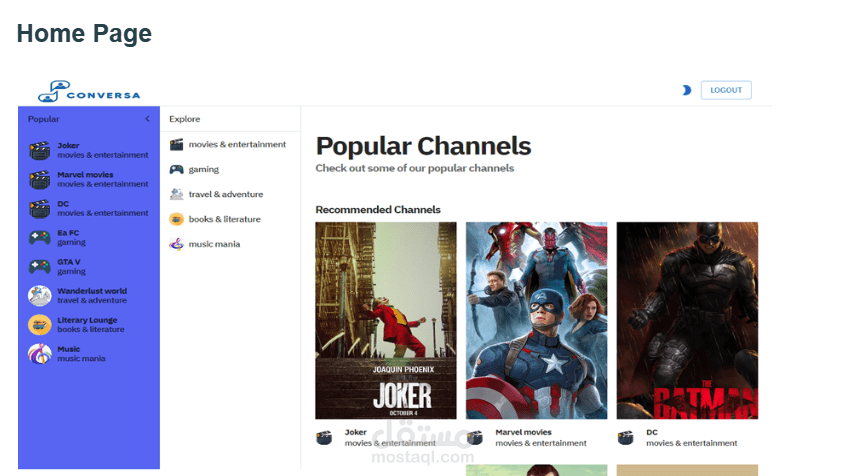Open the Music channel name in sidebar
Viewport: 846px width, 476px height.
[69, 350]
